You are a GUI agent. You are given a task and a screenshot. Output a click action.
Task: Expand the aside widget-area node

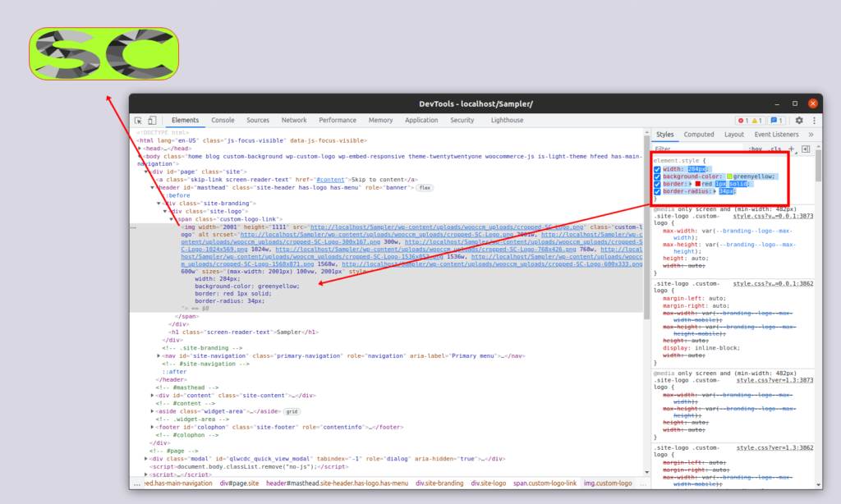pyautogui.click(x=152, y=411)
